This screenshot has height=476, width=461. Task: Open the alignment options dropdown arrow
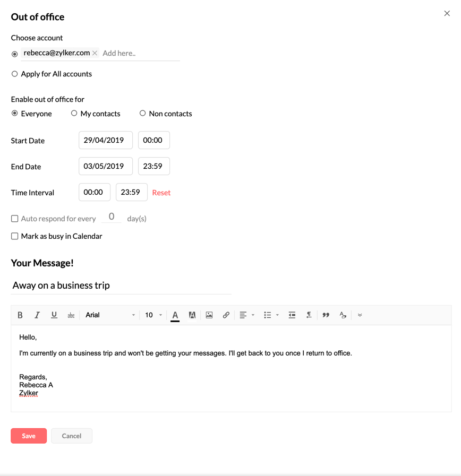(x=253, y=315)
